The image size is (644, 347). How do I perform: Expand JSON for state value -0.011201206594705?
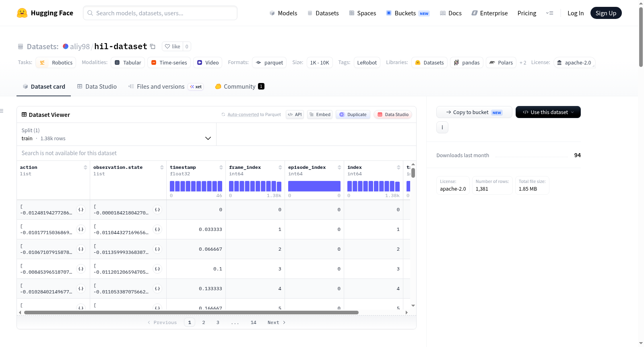157,269
